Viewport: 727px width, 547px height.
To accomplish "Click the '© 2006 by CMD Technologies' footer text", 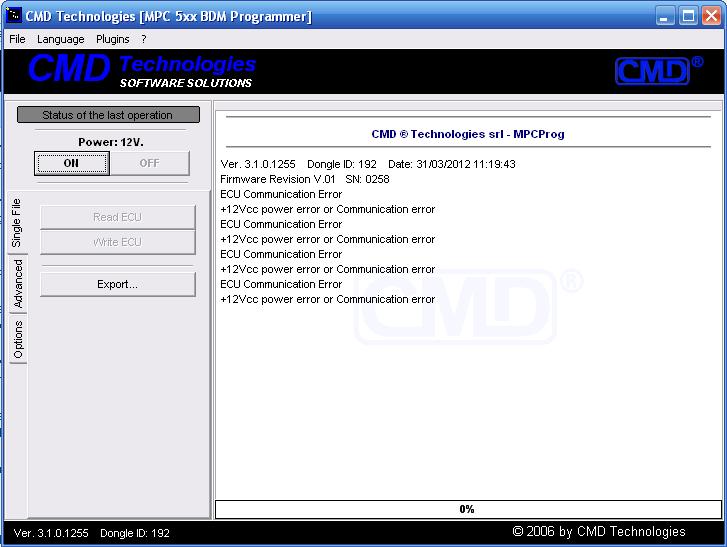I will (x=599, y=531).
